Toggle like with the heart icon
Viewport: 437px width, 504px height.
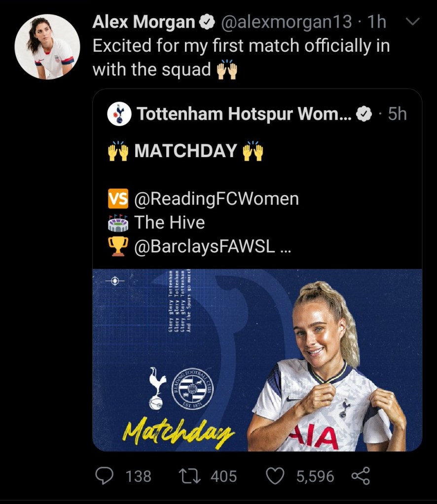(276, 476)
